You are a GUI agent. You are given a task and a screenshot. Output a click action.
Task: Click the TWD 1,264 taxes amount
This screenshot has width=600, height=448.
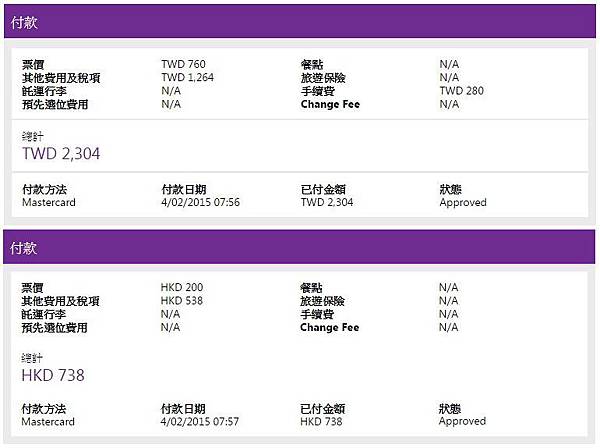(x=188, y=77)
